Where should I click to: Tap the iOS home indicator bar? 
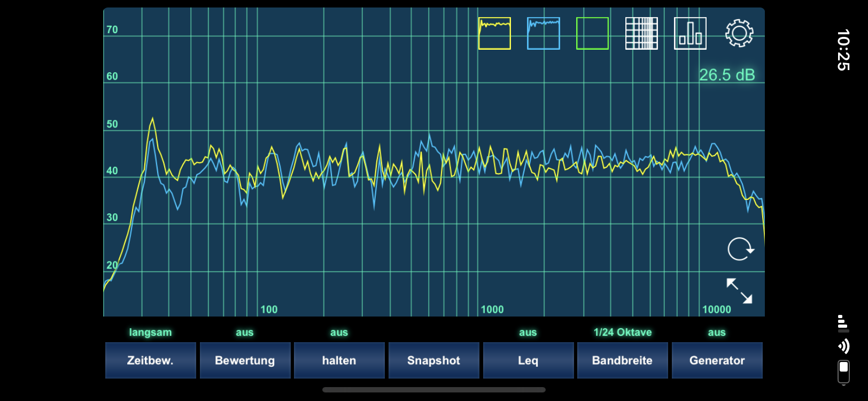click(433, 390)
